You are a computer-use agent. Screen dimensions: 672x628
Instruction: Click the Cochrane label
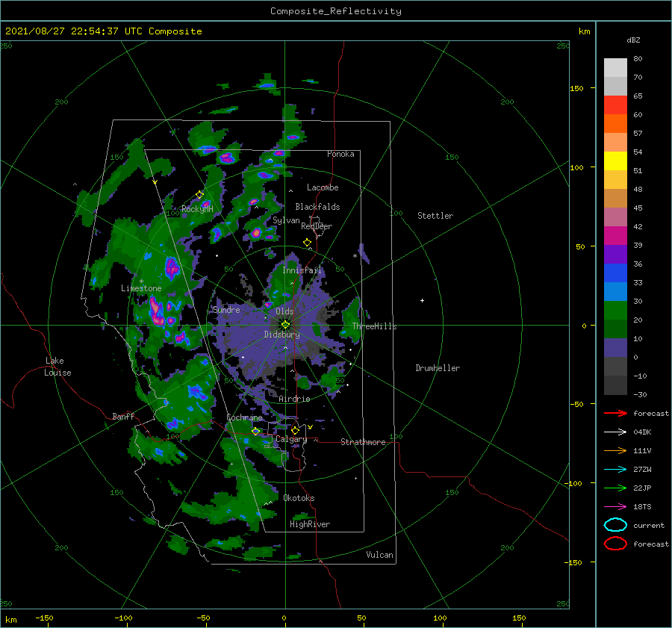244,417
